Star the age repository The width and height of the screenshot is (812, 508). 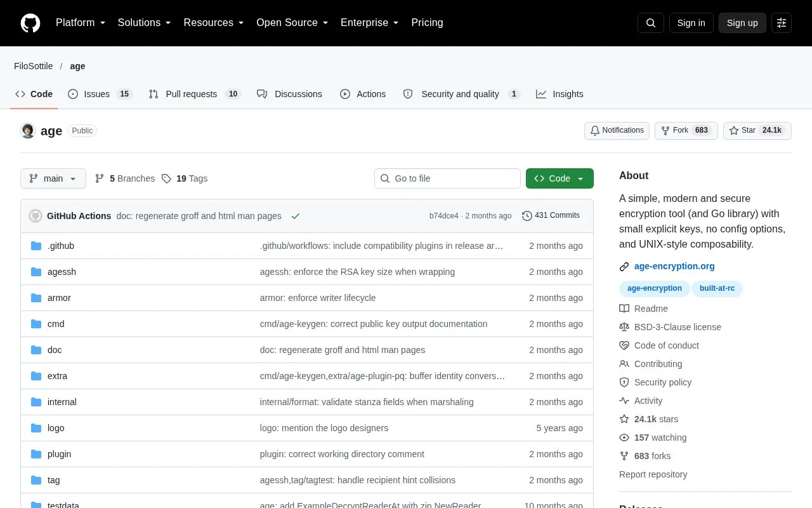pyautogui.click(x=757, y=130)
